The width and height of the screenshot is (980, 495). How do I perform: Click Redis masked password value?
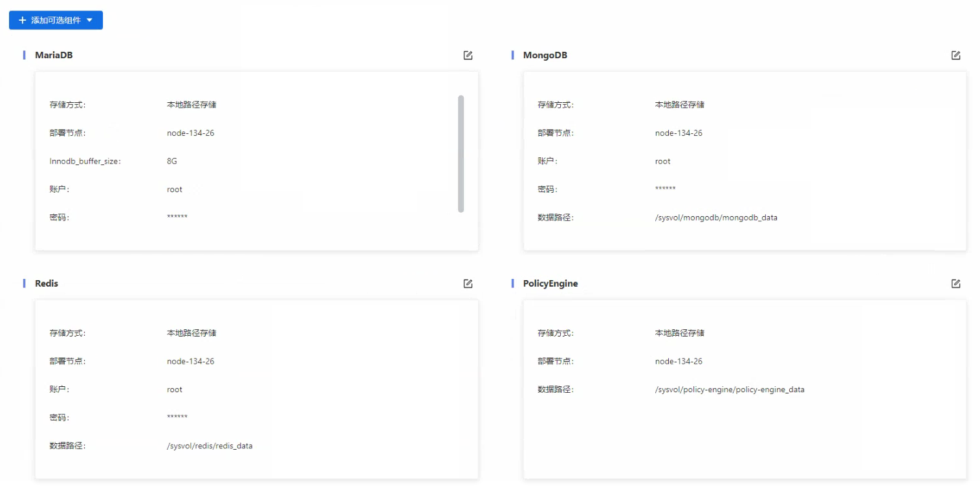(x=177, y=417)
